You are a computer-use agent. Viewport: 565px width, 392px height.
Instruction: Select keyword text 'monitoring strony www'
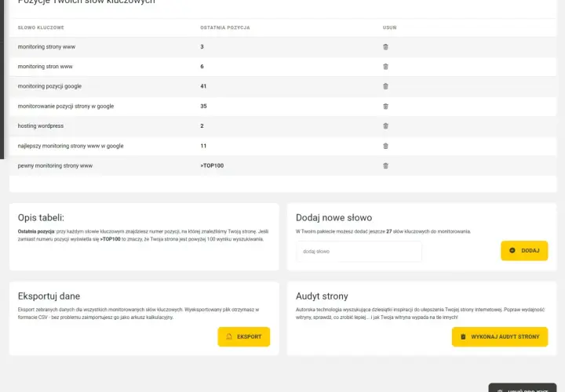click(x=46, y=47)
